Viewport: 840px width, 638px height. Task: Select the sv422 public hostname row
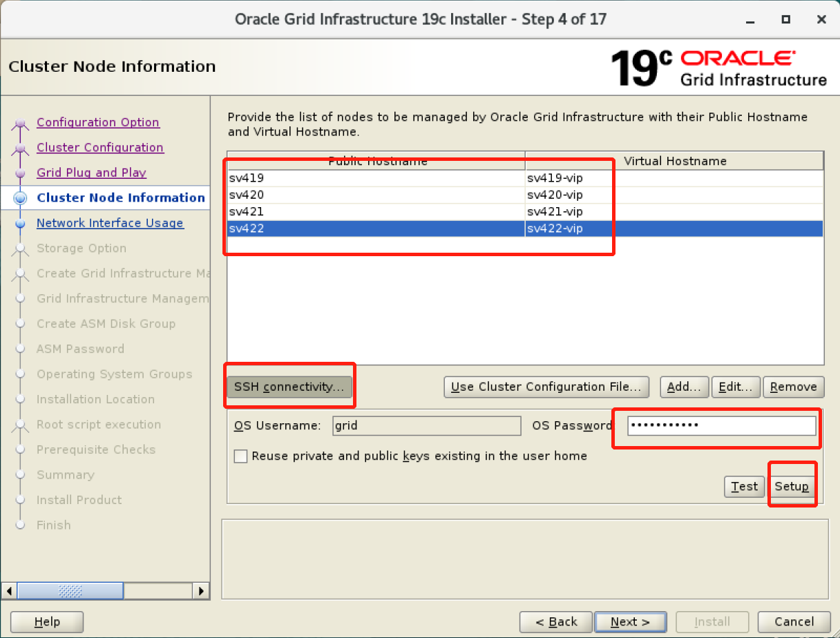376,229
